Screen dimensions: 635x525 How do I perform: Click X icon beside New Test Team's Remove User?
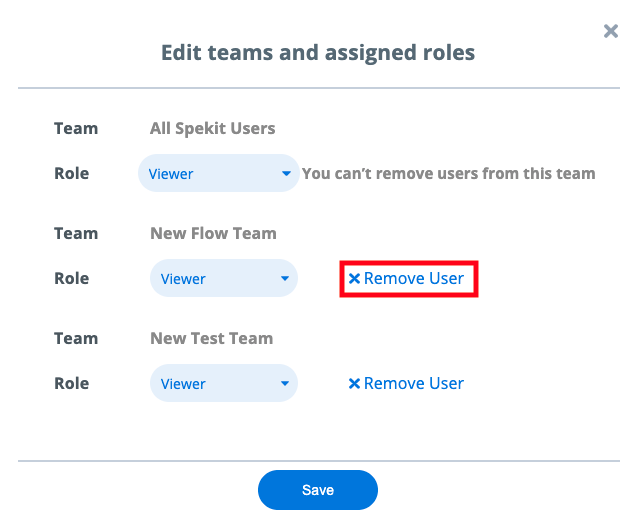354,383
